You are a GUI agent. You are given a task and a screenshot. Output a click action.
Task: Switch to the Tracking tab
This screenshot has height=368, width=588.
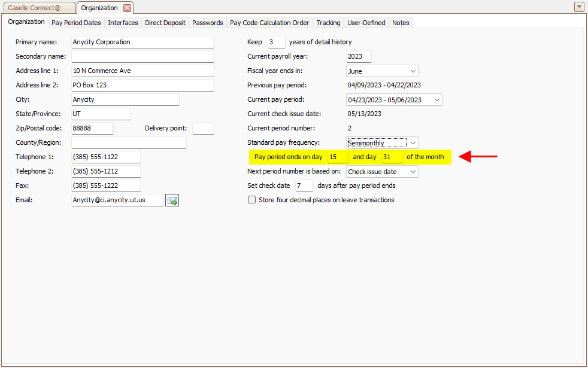click(x=328, y=23)
